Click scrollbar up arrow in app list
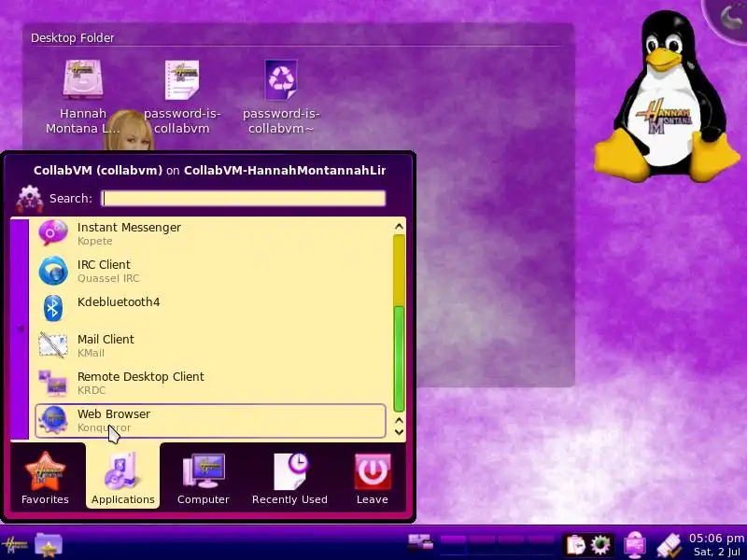The image size is (747, 560). pyautogui.click(x=400, y=227)
